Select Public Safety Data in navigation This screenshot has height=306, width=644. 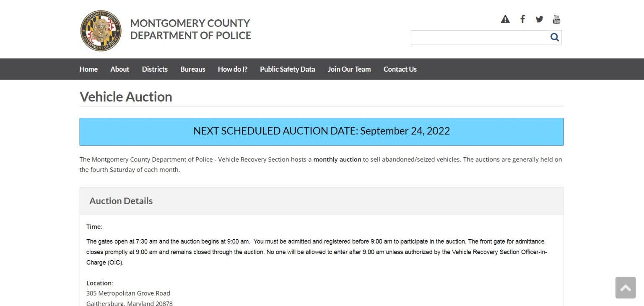click(x=287, y=69)
